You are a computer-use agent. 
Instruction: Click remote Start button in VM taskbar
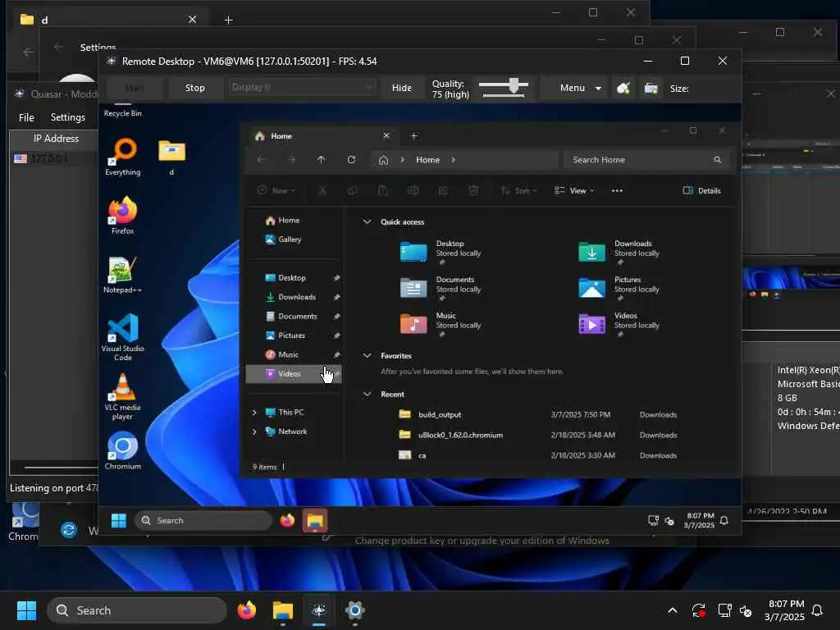pyautogui.click(x=118, y=521)
